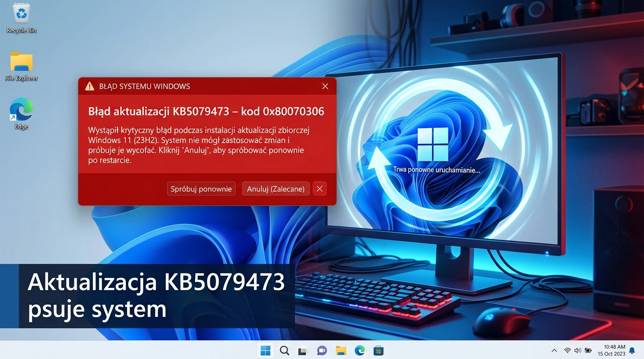Screen dimensions: 644x359
Task: Close the BŁĄD SYSTEMU WINDOWS dialog
Action: coord(325,86)
